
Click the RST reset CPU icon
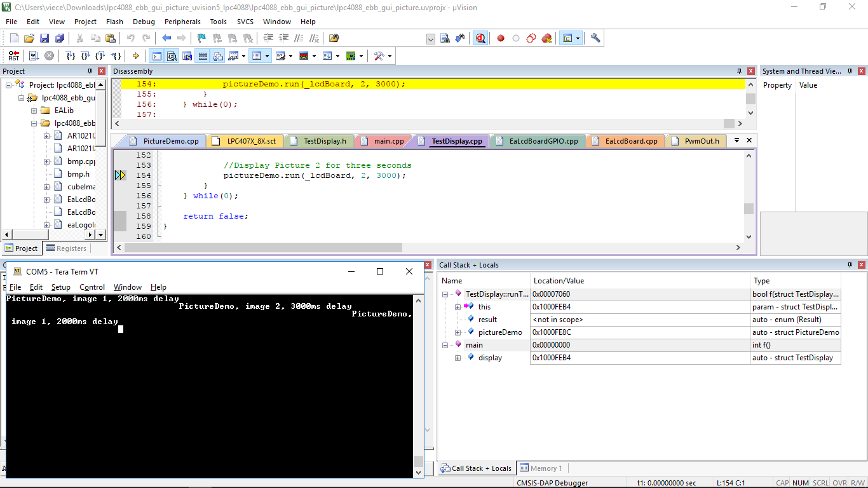point(14,56)
